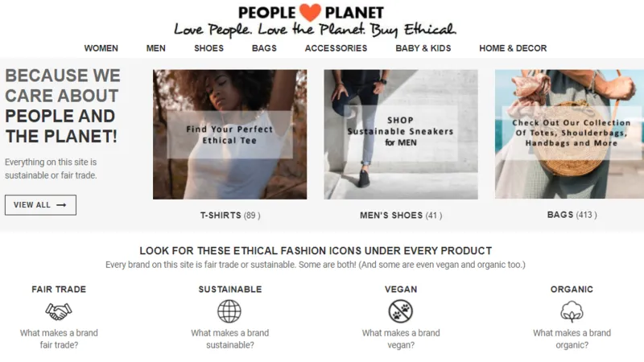
Task: Open the Totes and Handbags collection image
Action: tap(569, 134)
